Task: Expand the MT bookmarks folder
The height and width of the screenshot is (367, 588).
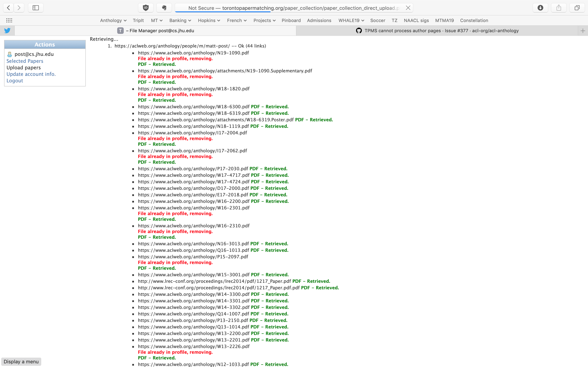Action: tap(156, 20)
